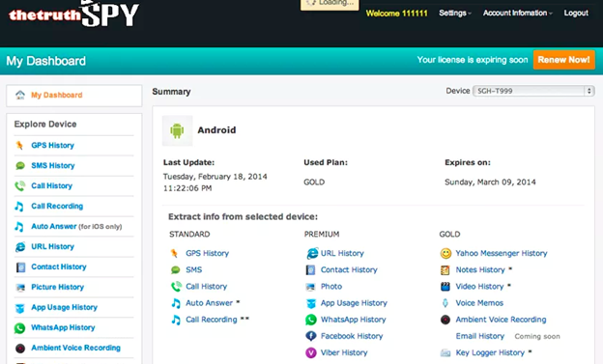
Task: Click the SMS bubble icon under STANDARD
Action: coord(175,269)
